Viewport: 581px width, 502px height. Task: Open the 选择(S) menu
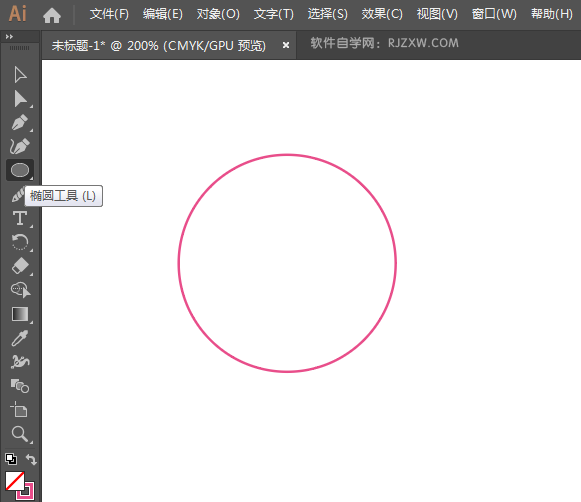pos(328,14)
